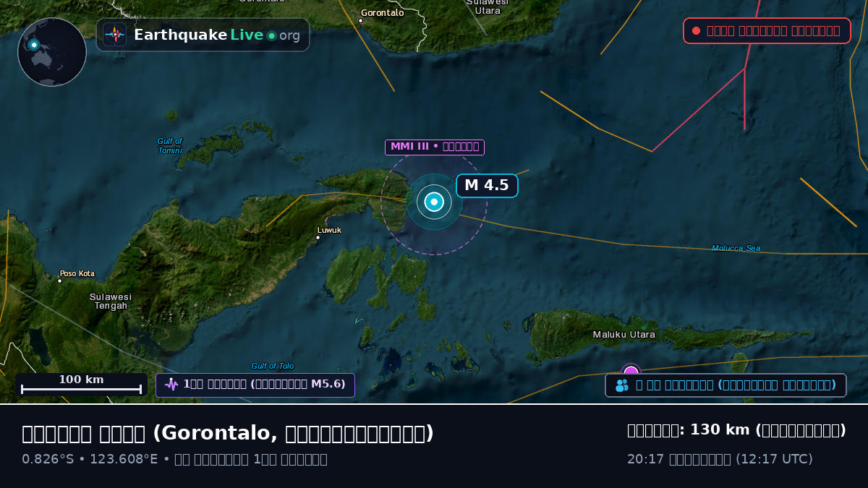
Task: Click the Luwuk city label
Action: point(329,231)
